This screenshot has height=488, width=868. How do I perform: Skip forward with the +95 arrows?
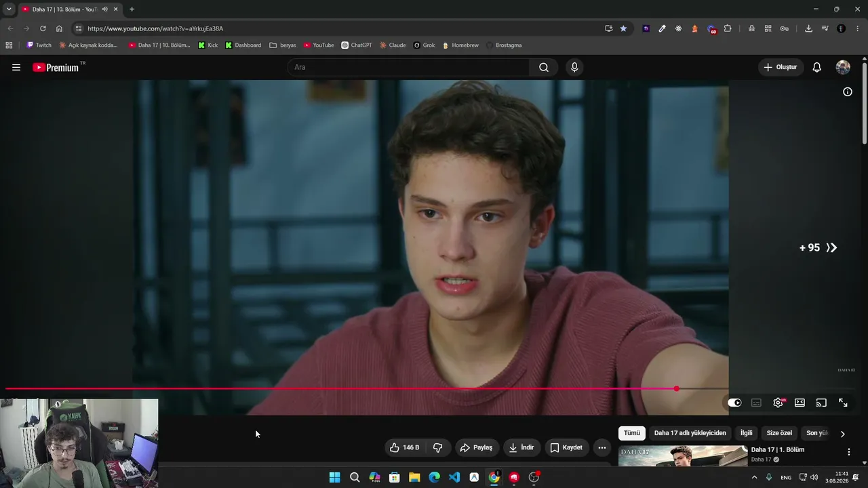pyautogui.click(x=818, y=248)
